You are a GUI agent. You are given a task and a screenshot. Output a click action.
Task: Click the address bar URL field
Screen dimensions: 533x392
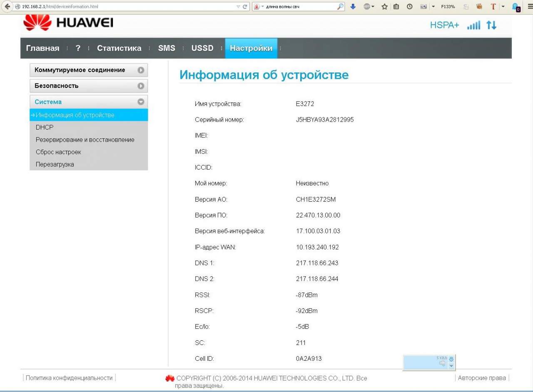click(x=125, y=7)
